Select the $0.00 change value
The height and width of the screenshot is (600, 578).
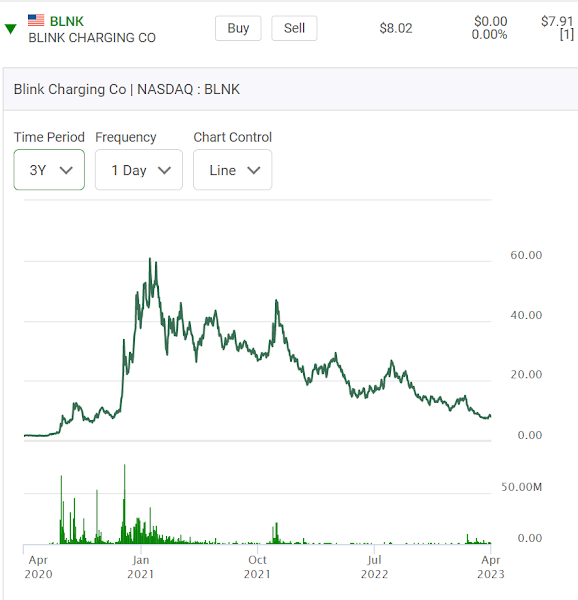coord(491,21)
